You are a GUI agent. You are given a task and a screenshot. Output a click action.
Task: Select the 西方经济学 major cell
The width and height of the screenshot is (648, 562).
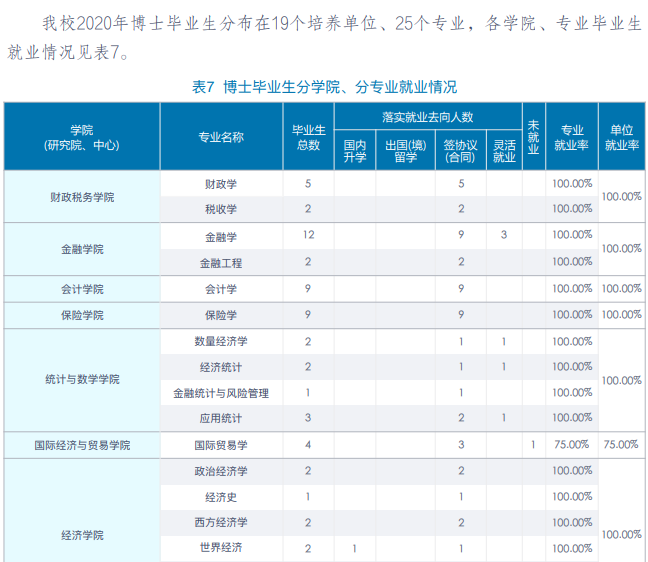click(x=221, y=522)
